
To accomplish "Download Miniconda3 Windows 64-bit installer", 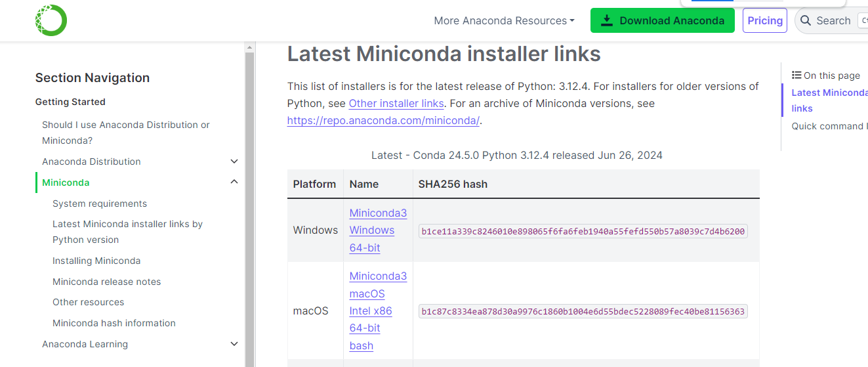I will pos(378,230).
